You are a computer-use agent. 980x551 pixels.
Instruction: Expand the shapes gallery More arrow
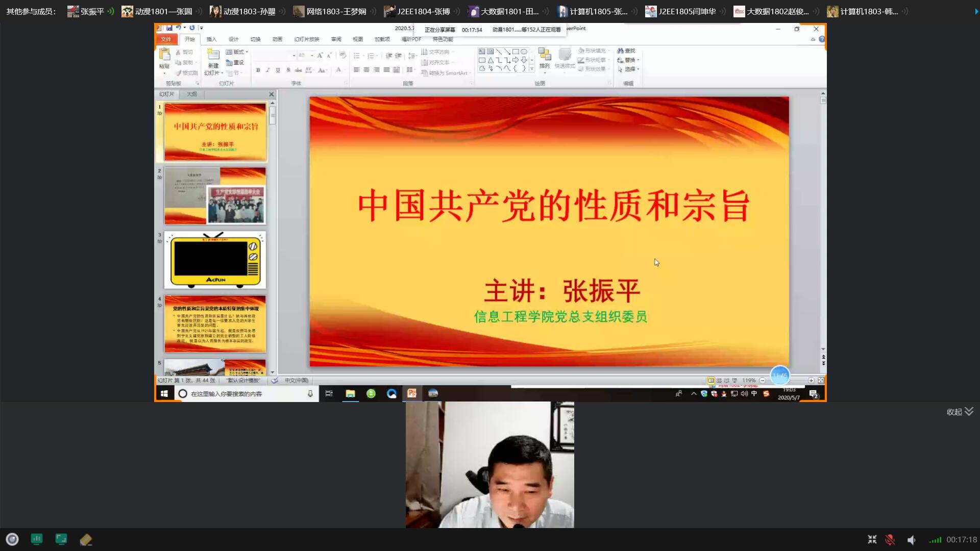(532, 68)
